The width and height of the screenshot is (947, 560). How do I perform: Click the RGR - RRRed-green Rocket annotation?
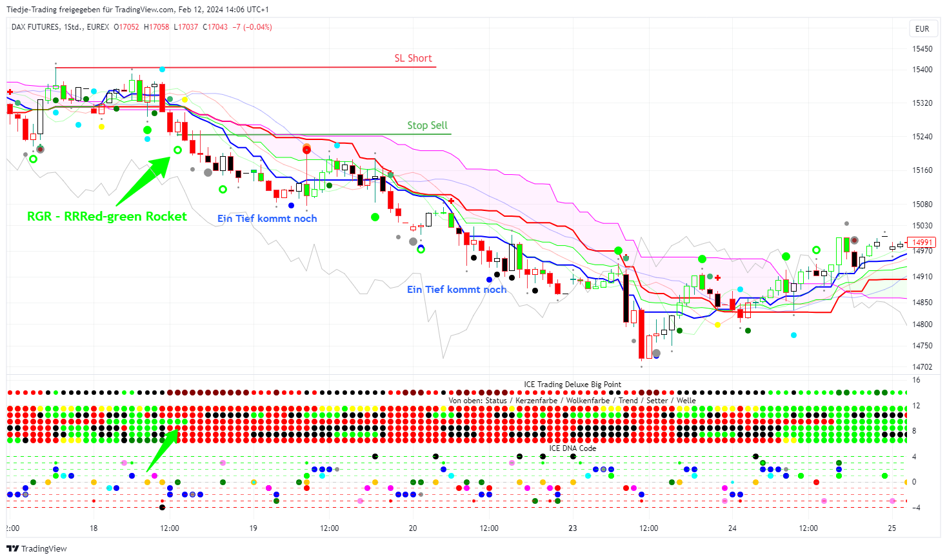107,216
